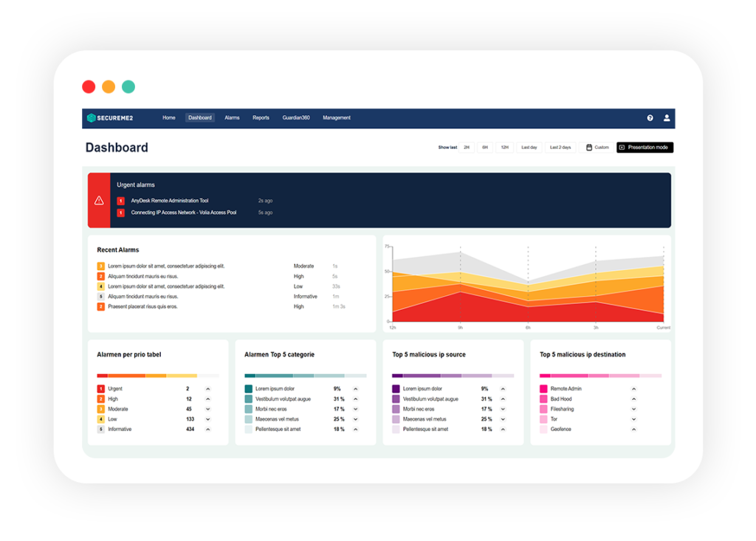
Task: Open the Reports menu item
Action: tap(261, 117)
